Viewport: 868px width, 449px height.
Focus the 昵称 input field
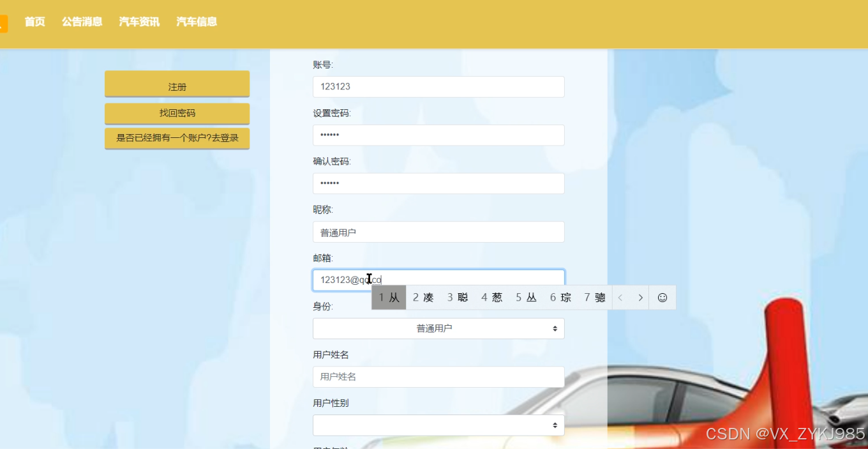pos(438,232)
